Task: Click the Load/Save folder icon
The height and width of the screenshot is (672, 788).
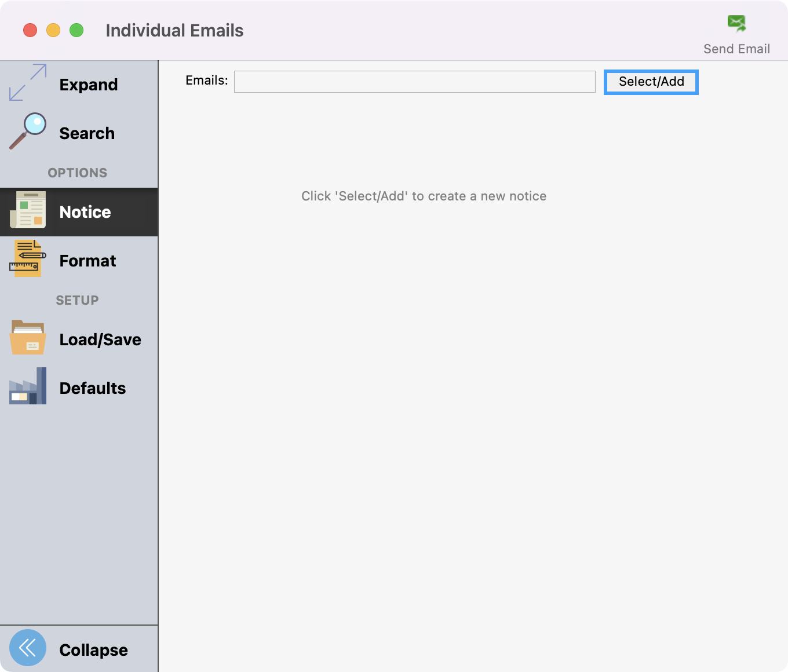Action: pos(28,338)
